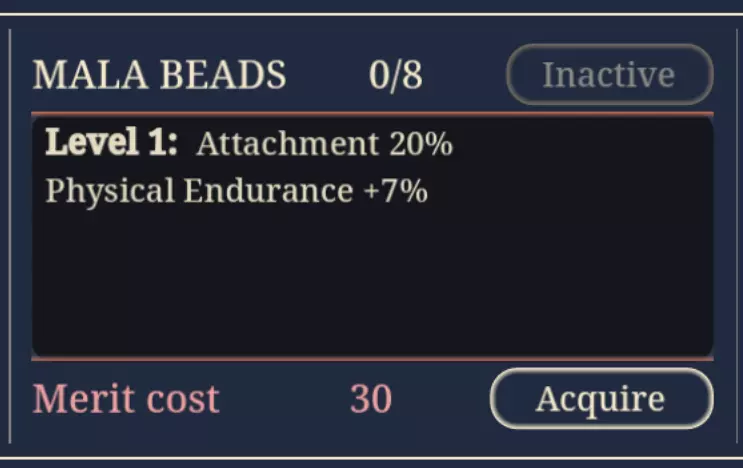
Task: Click the word "Endurance" in the description
Action: tap(268, 191)
